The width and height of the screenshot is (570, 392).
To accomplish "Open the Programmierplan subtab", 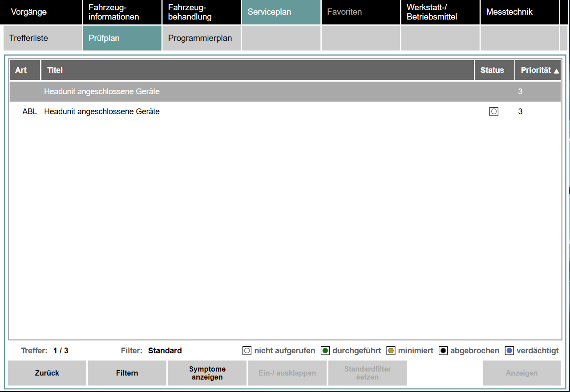I will 201,38.
